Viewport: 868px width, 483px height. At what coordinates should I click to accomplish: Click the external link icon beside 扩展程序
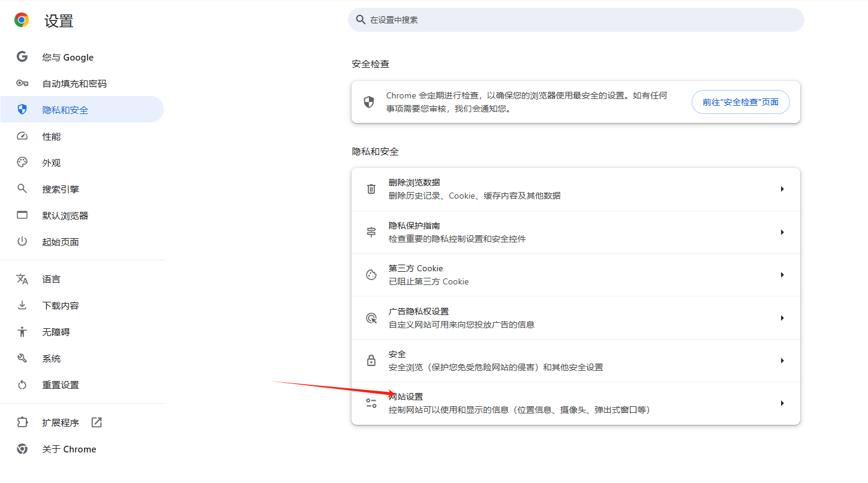[x=97, y=422]
